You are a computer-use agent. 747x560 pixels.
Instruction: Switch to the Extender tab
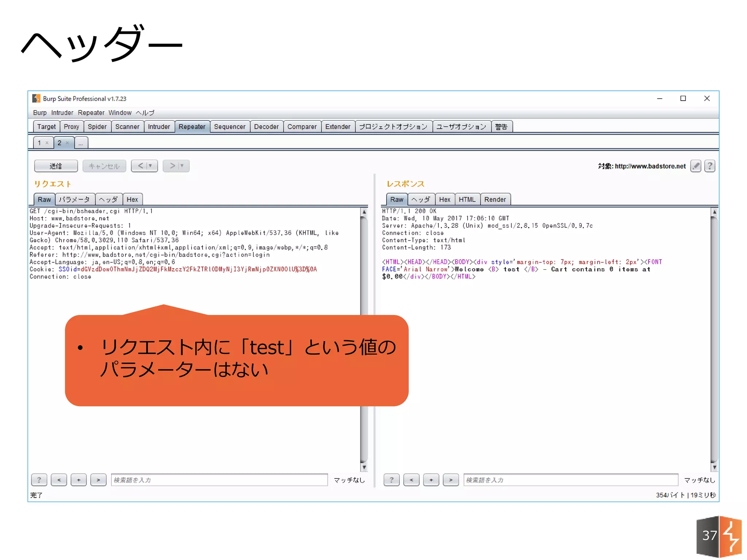point(338,127)
